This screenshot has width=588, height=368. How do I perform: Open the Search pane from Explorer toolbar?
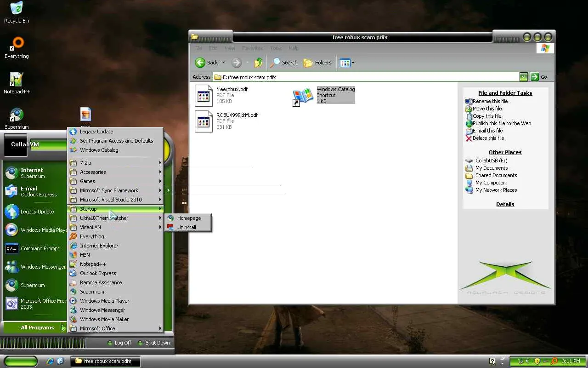point(284,63)
